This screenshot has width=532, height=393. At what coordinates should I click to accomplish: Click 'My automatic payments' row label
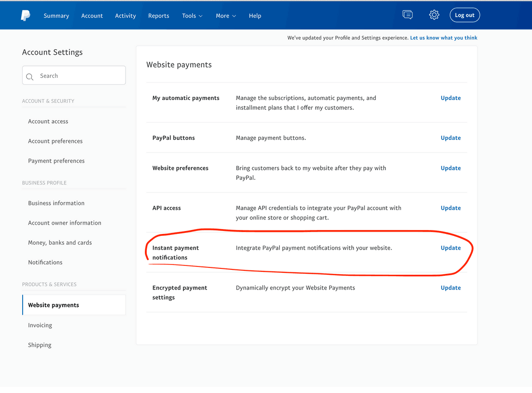[186, 98]
